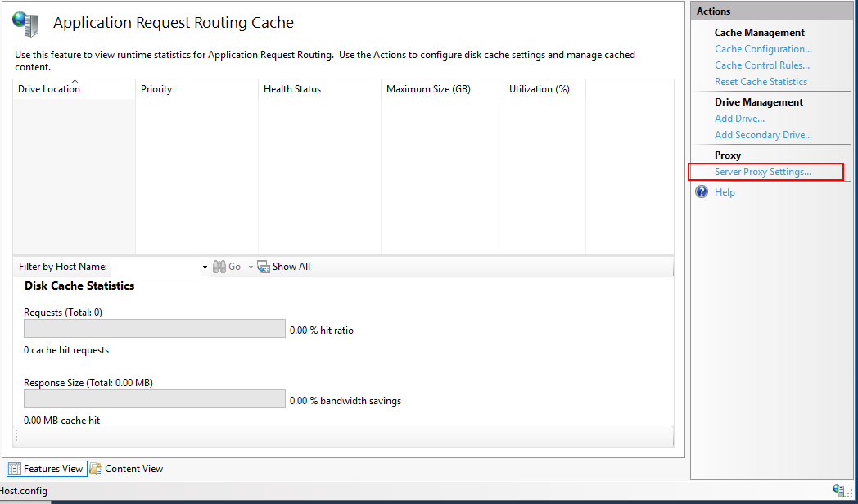Click the Content View icon at bottom
The image size is (858, 504).
pos(97,469)
